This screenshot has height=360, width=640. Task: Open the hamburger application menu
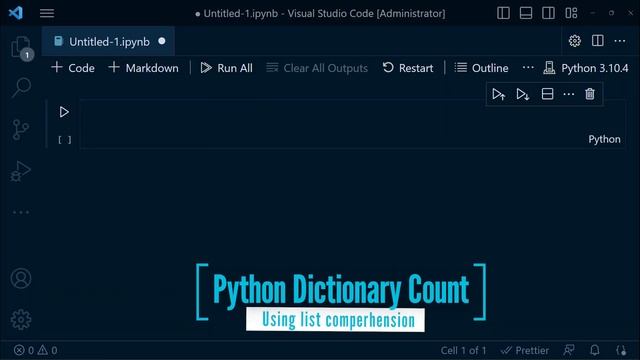(47, 13)
